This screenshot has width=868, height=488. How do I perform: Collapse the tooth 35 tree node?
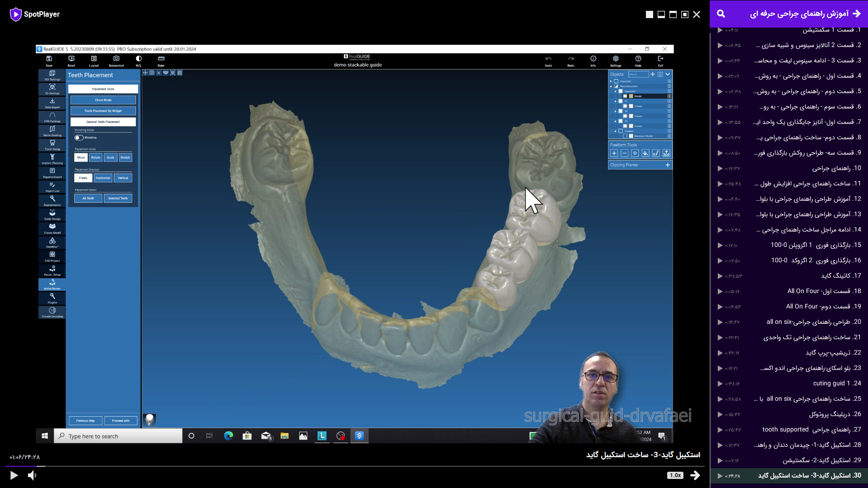[x=616, y=121]
